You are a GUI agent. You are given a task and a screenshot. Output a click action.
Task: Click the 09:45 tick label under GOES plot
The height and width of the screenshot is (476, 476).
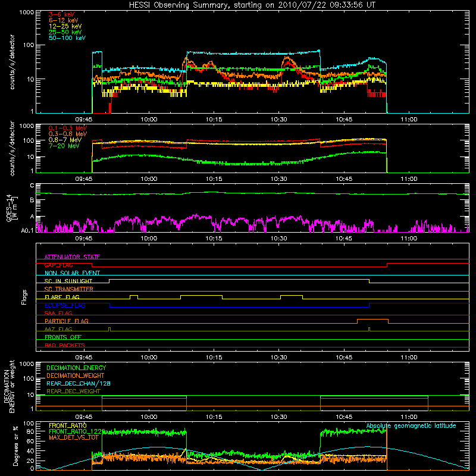(84, 239)
